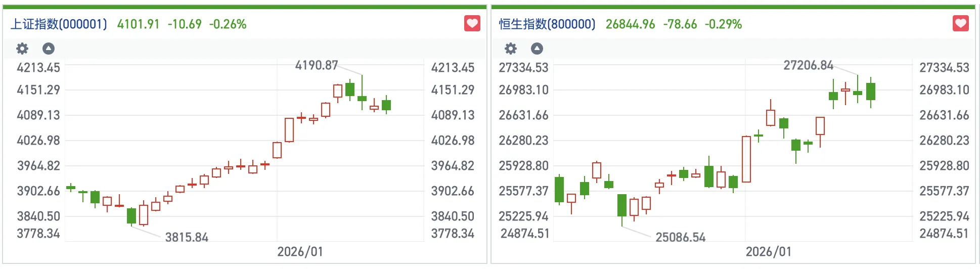The width and height of the screenshot is (980, 269).
Task: Click the -78.66 point change value
Action: pos(680,24)
